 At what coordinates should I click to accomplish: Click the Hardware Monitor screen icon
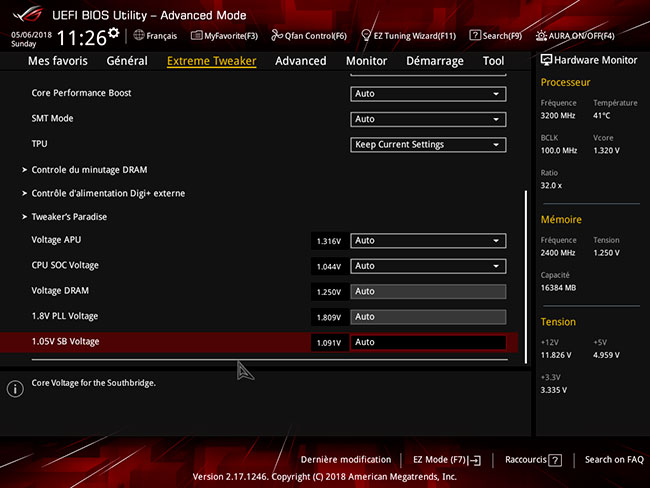[x=546, y=60]
